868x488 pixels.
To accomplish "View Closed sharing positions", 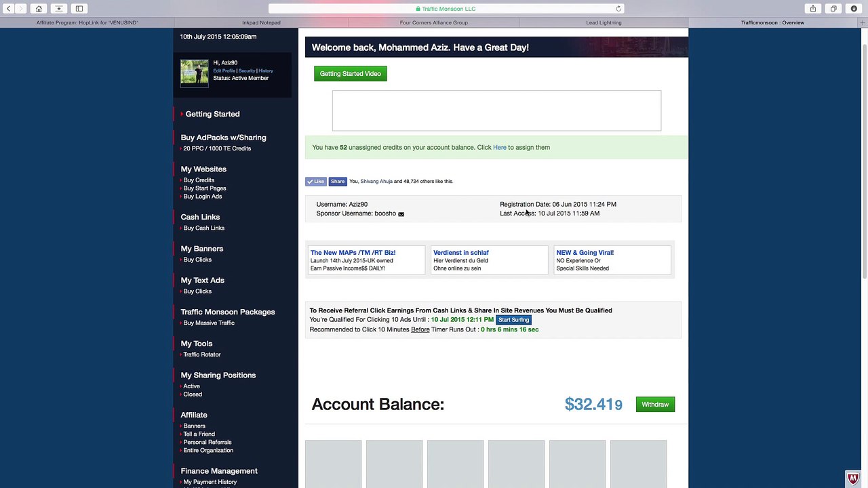I will 193,394.
